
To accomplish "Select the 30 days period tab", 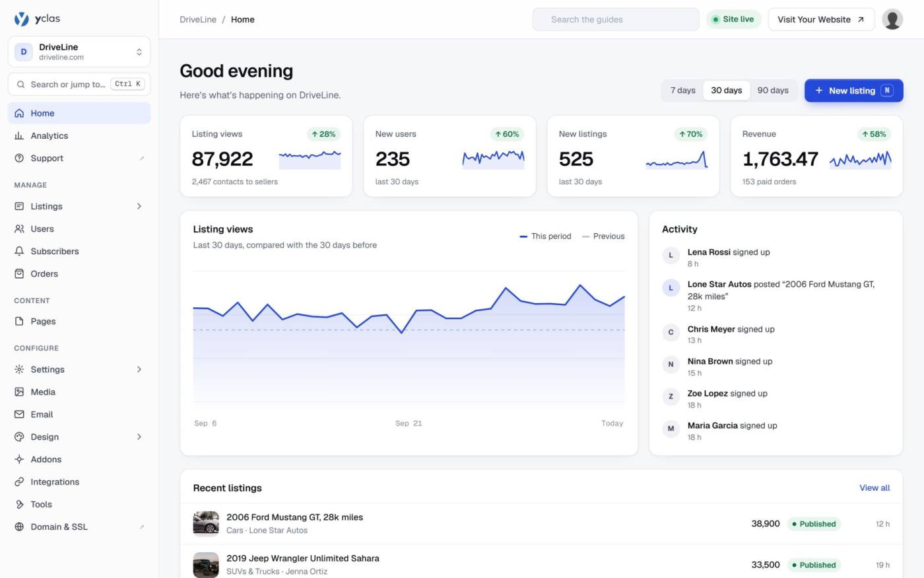I will (x=727, y=90).
